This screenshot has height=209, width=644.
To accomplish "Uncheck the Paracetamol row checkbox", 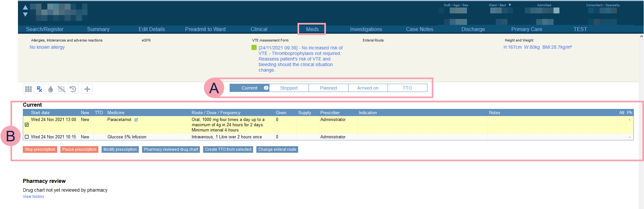I will point(27,125).
